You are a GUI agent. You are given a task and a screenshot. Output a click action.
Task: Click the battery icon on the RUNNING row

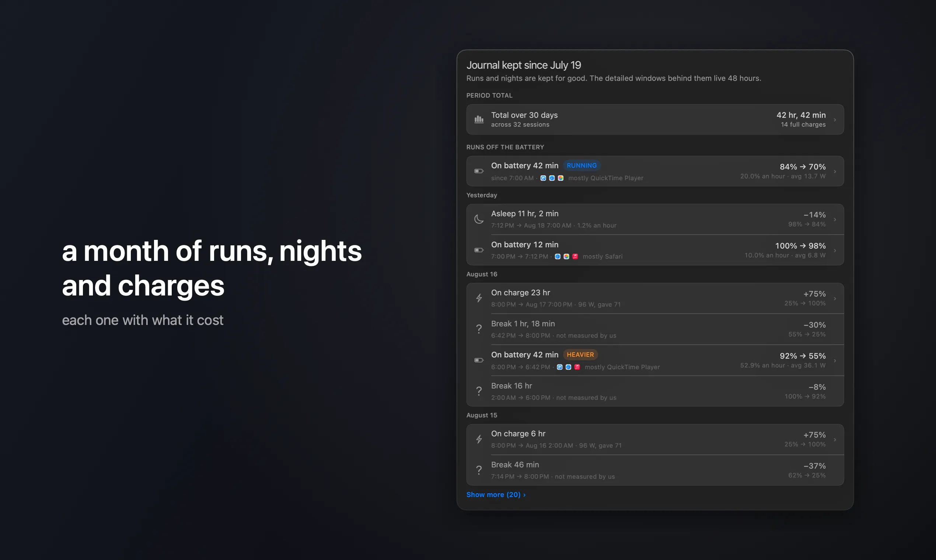(479, 171)
